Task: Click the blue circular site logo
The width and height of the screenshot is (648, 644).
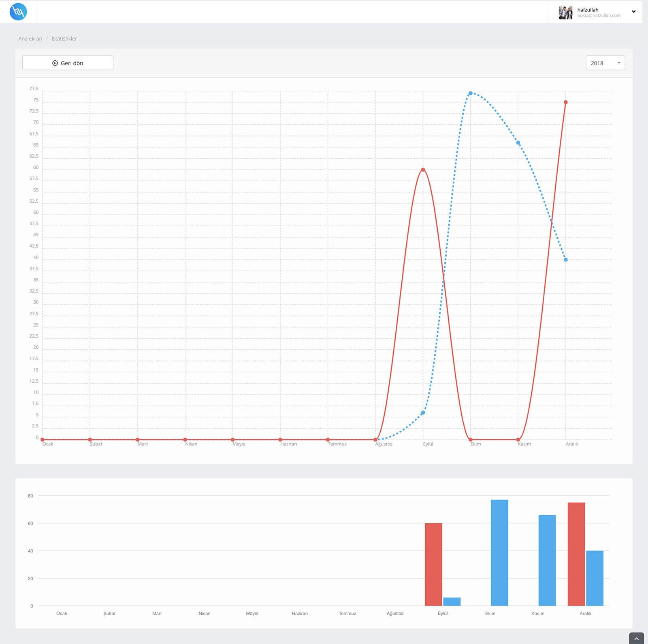Action: tap(18, 12)
